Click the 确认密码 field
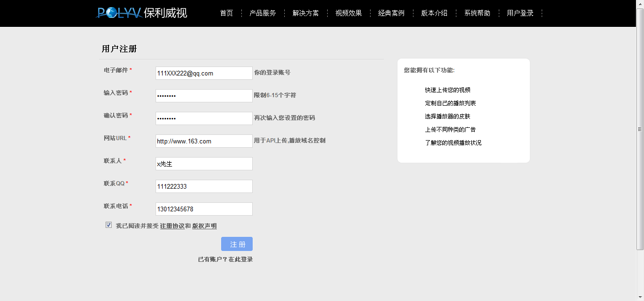This screenshot has width=644, height=301. pyautogui.click(x=204, y=118)
